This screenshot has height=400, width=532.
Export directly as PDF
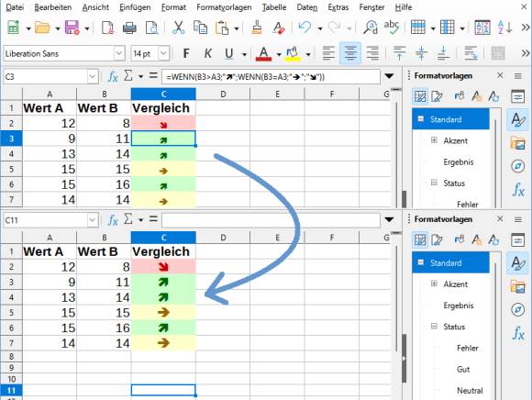[107, 28]
